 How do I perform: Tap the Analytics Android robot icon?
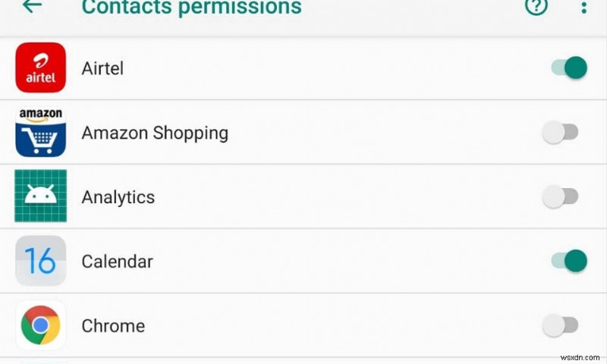coord(41,196)
